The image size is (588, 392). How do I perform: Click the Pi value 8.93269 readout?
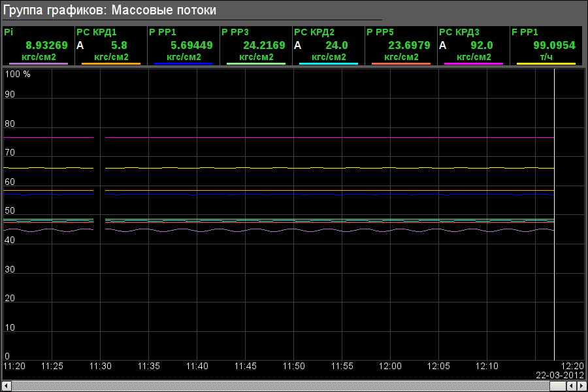(x=46, y=46)
